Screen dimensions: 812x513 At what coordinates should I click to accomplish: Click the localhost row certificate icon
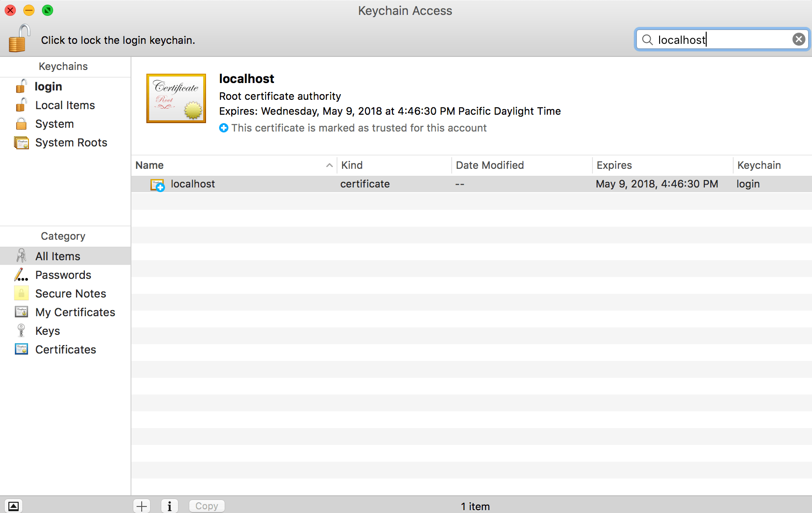(x=158, y=185)
